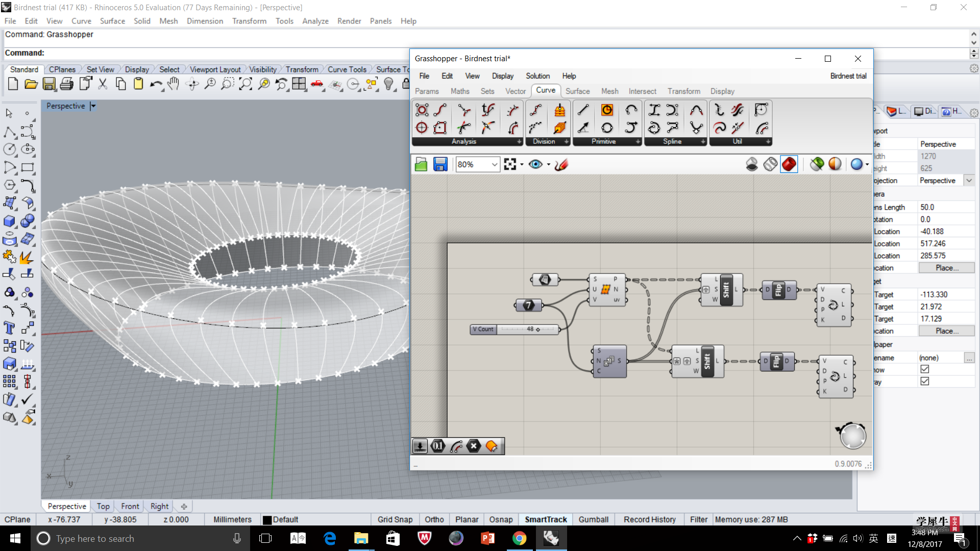Screen dimensions: 980x551
Task: Open the Grasshopper zoom percentage dropdown
Action: pos(494,164)
